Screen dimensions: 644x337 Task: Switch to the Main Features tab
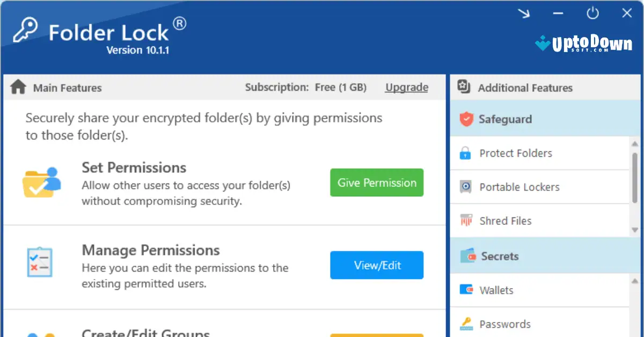coord(67,87)
